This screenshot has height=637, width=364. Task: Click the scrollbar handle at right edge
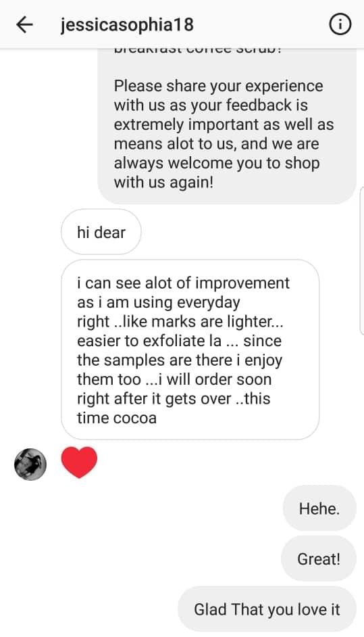361,260
